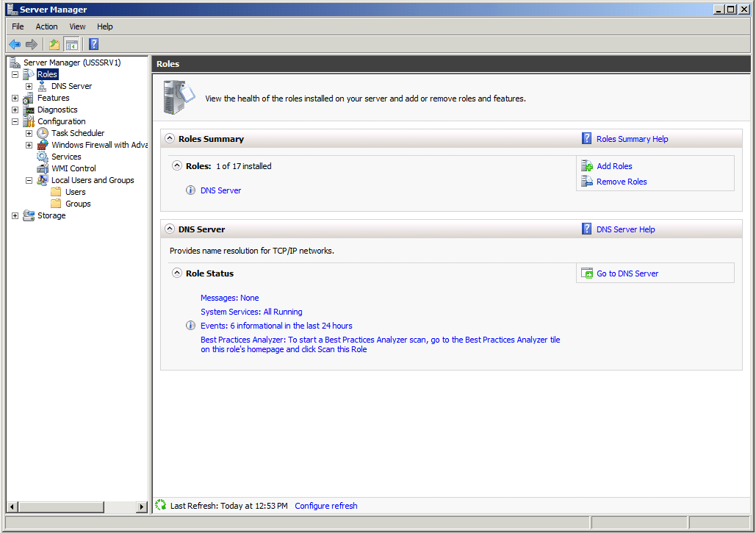Click the Remove Roles icon
756x533 pixels.
(587, 182)
